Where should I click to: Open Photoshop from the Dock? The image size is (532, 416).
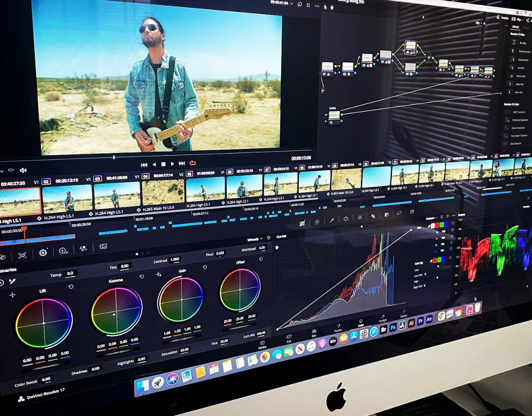[x=393, y=328]
